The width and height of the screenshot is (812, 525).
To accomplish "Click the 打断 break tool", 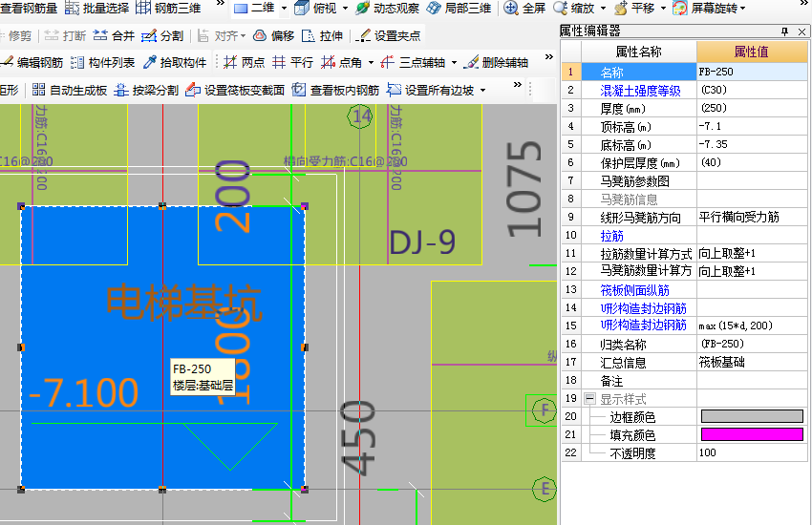I will (x=65, y=35).
